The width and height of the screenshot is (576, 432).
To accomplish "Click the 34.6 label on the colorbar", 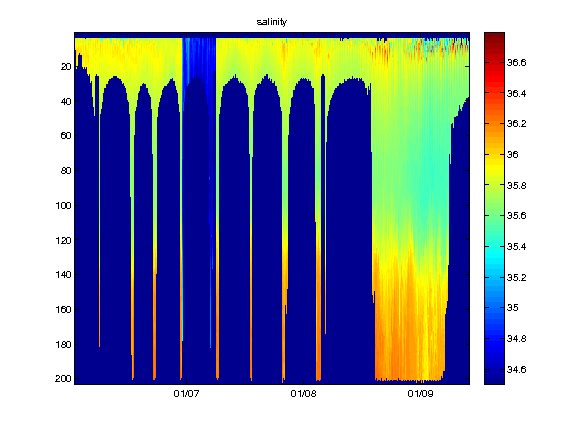I will pyautogui.click(x=516, y=370).
